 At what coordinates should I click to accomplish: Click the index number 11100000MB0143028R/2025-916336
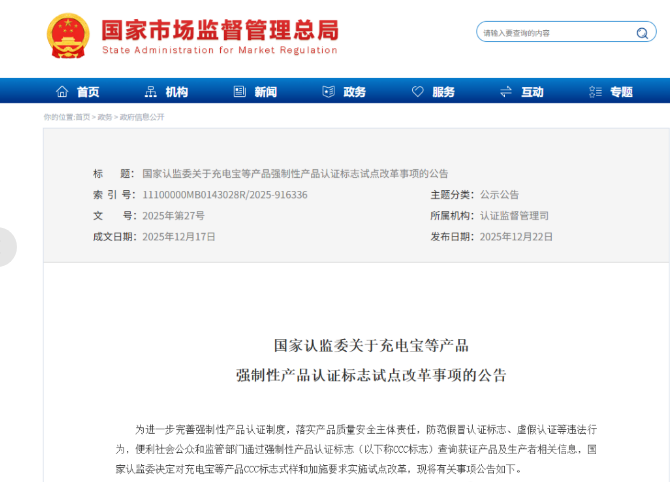point(225,194)
